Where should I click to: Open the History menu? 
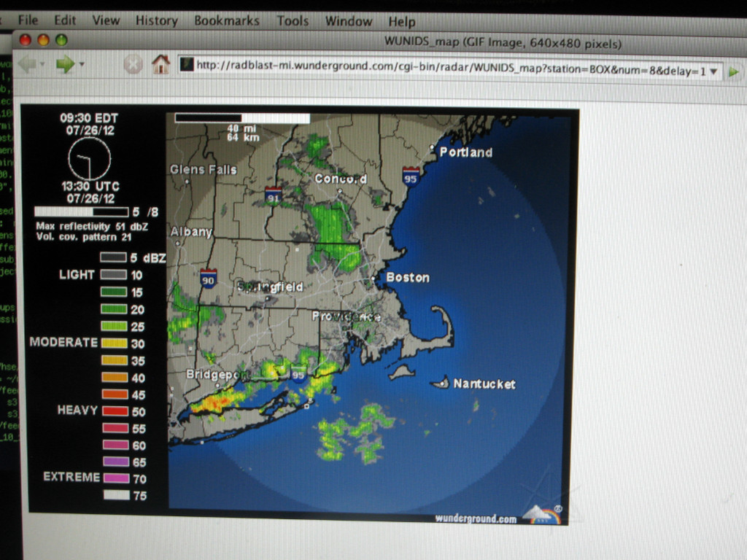(156, 20)
